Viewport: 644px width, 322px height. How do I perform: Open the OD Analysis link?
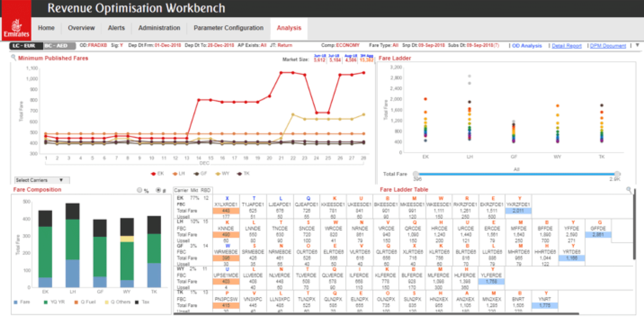pyautogui.click(x=527, y=46)
